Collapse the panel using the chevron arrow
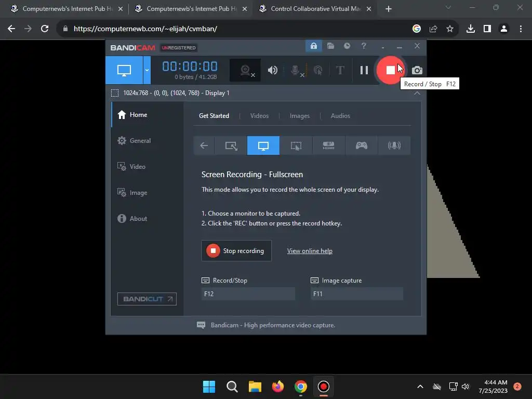This screenshot has width=532, height=399. [x=417, y=93]
